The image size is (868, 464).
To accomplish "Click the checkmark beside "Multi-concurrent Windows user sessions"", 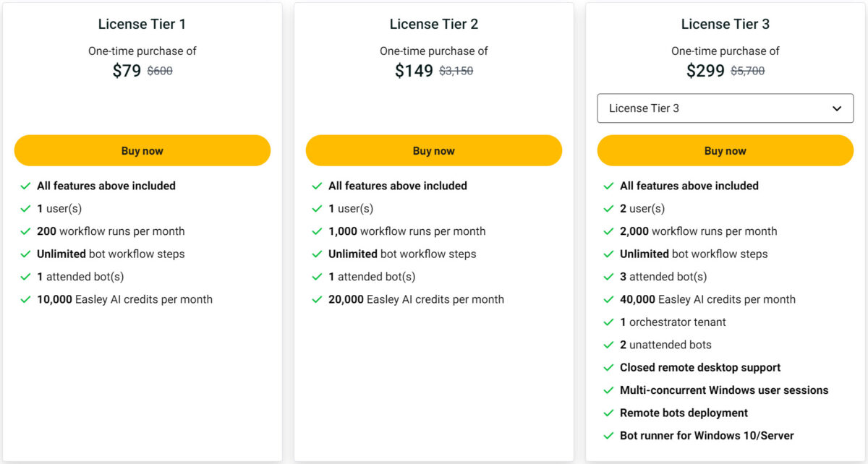I will [608, 390].
